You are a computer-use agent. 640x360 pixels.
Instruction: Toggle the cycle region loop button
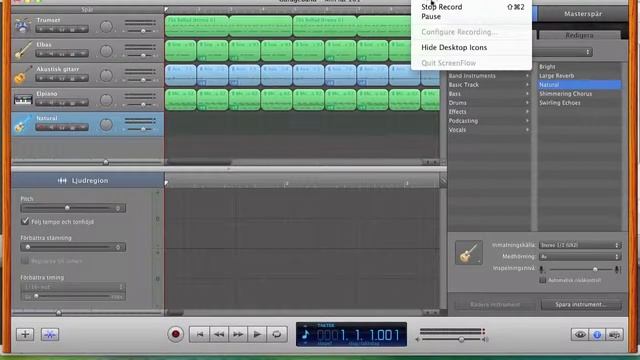276,334
